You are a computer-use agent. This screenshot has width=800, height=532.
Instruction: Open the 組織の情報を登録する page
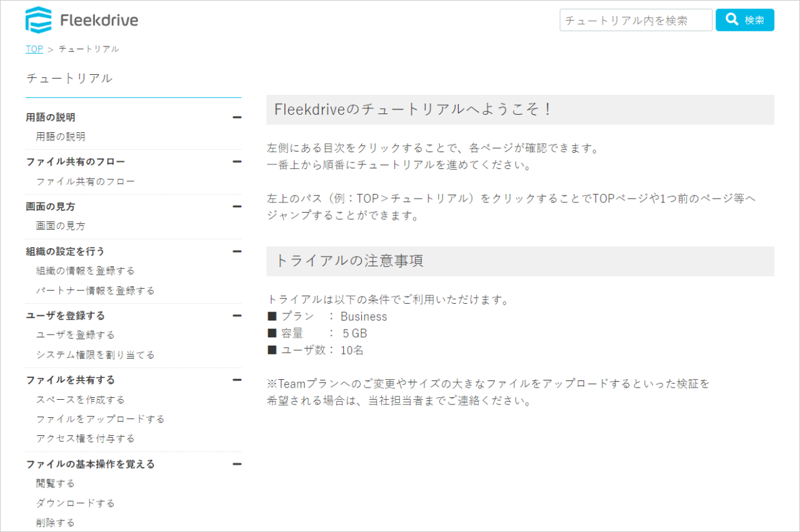(x=84, y=271)
